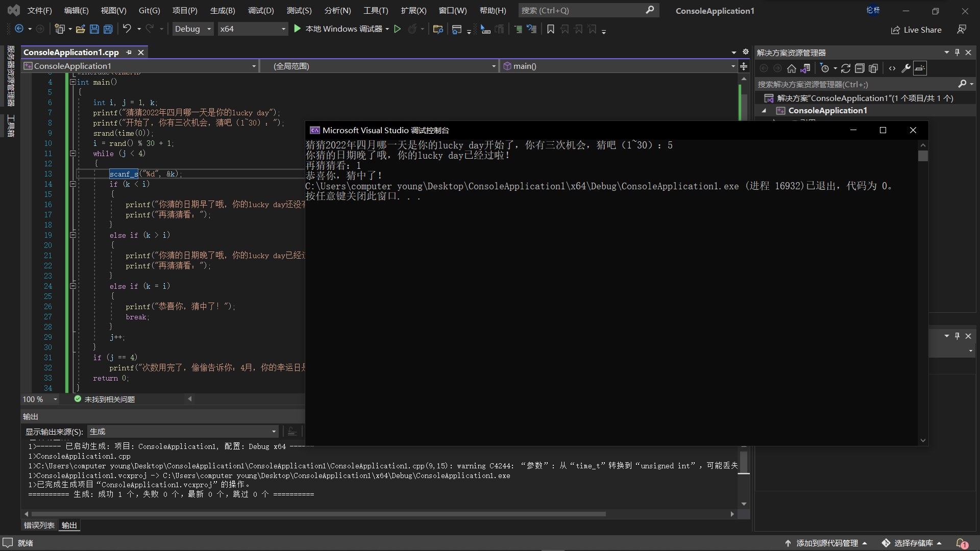980x551 pixels.
Task: Click the Collapse All icon in Solution Explorer
Action: (860, 68)
